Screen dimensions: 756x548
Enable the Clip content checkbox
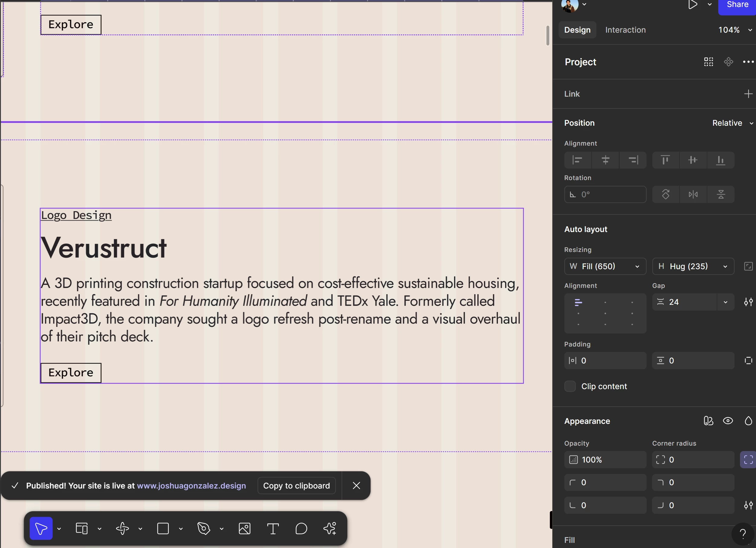click(x=570, y=386)
